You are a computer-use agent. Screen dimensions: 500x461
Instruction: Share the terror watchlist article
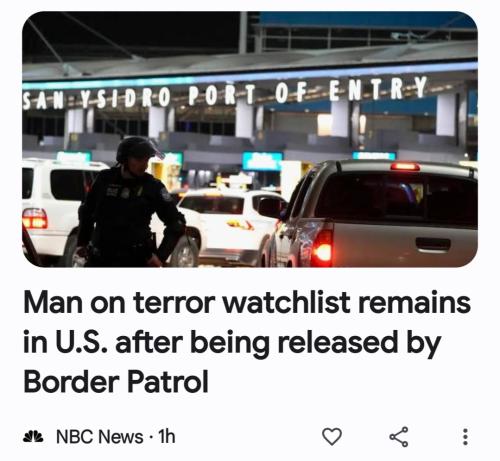click(399, 436)
